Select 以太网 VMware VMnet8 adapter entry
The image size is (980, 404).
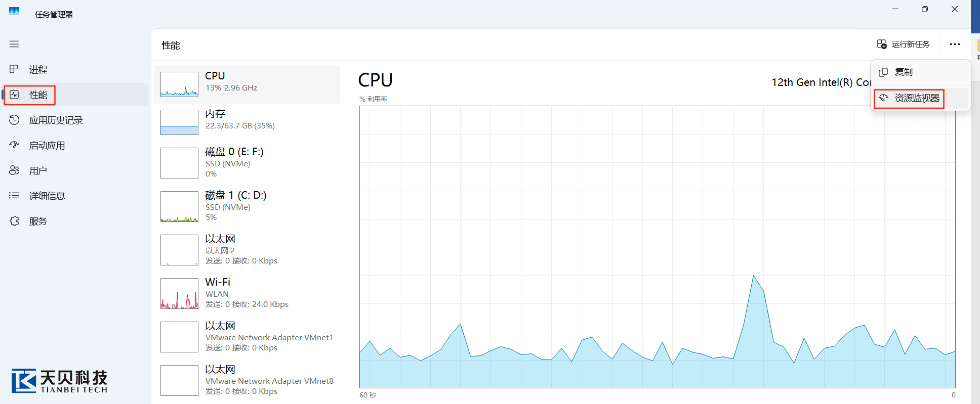click(x=247, y=380)
